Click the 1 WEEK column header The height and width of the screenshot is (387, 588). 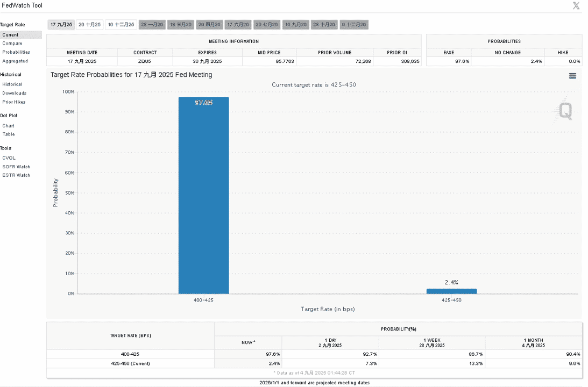click(432, 343)
